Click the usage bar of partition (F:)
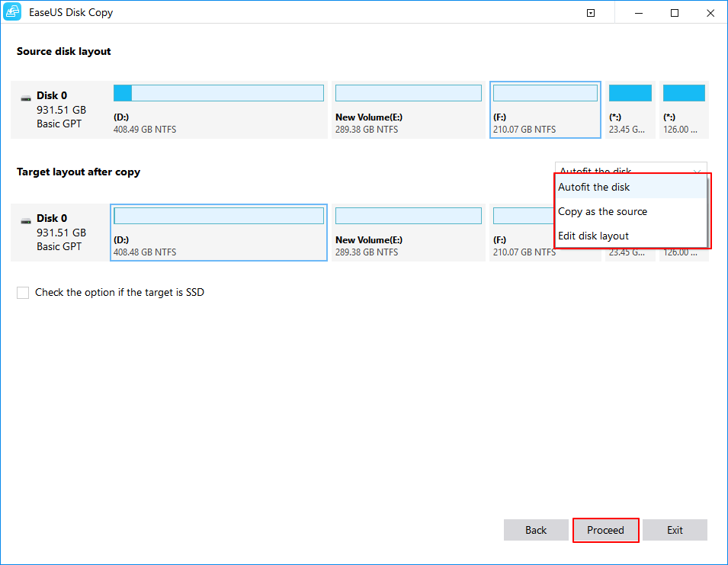The image size is (728, 565). coord(544,92)
